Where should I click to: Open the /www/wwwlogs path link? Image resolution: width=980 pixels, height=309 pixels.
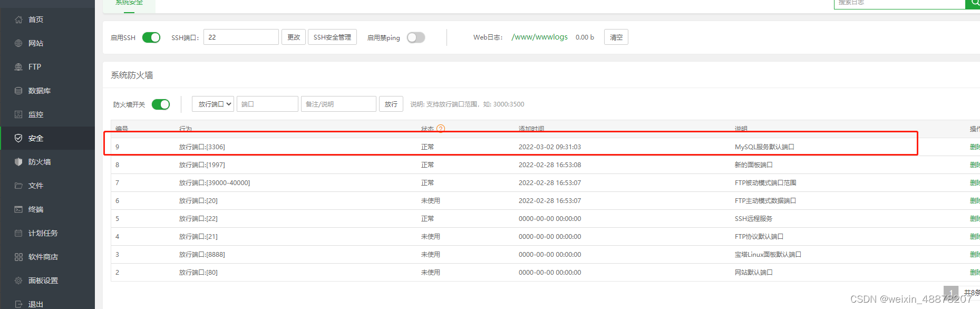[x=539, y=37]
